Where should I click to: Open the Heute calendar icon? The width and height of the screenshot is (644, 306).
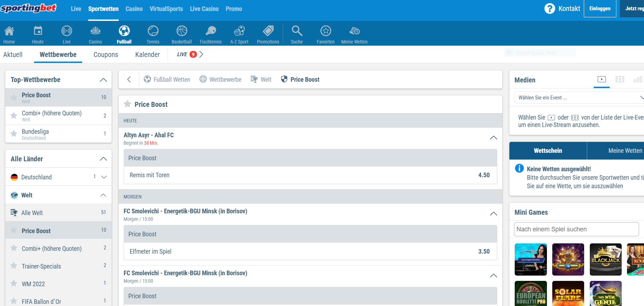point(38,31)
